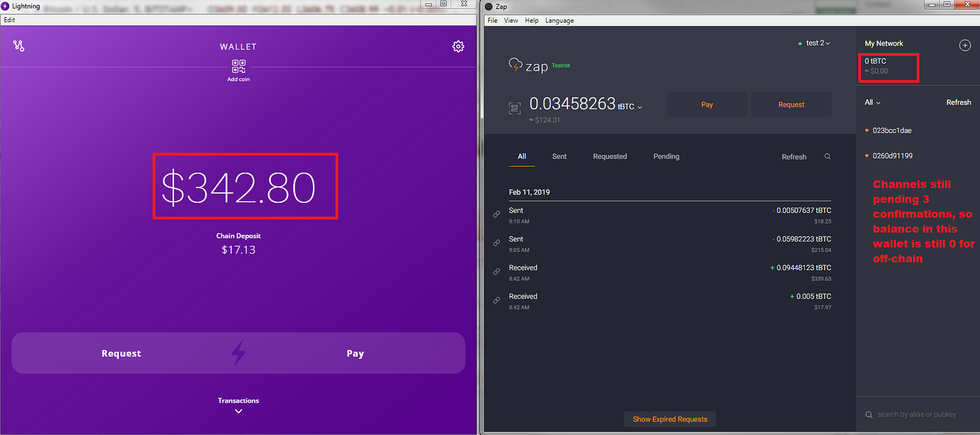This screenshot has width=980, height=435.
Task: Open the All channel filter dropdown
Action: (872, 102)
